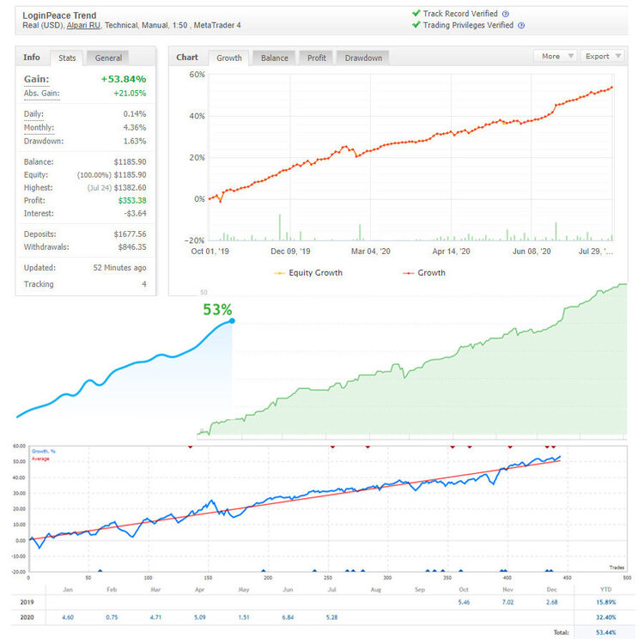Toggle the red Growth legend entry
The image size is (644, 644).
(424, 273)
